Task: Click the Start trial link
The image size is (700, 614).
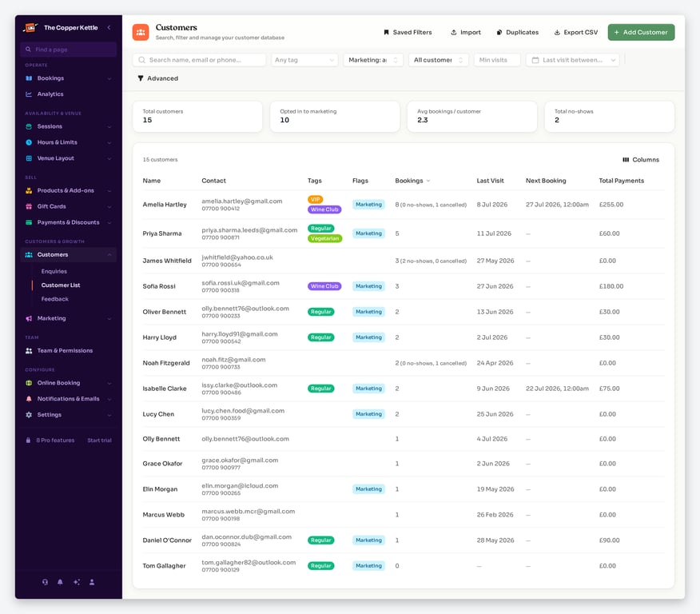Action: pos(99,441)
